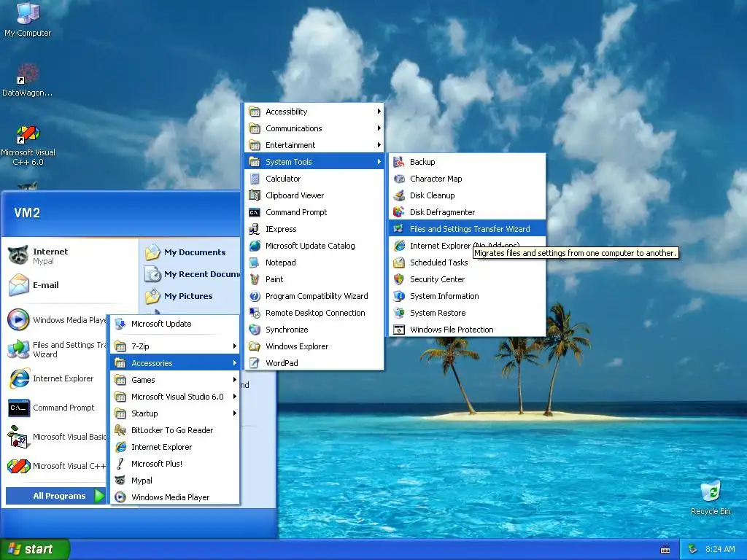This screenshot has width=747, height=560.
Task: Open IExpress icon
Action: point(255,229)
